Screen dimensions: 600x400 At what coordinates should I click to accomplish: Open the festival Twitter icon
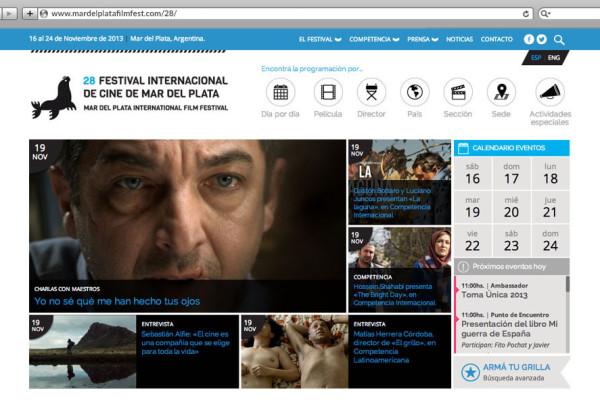541,39
